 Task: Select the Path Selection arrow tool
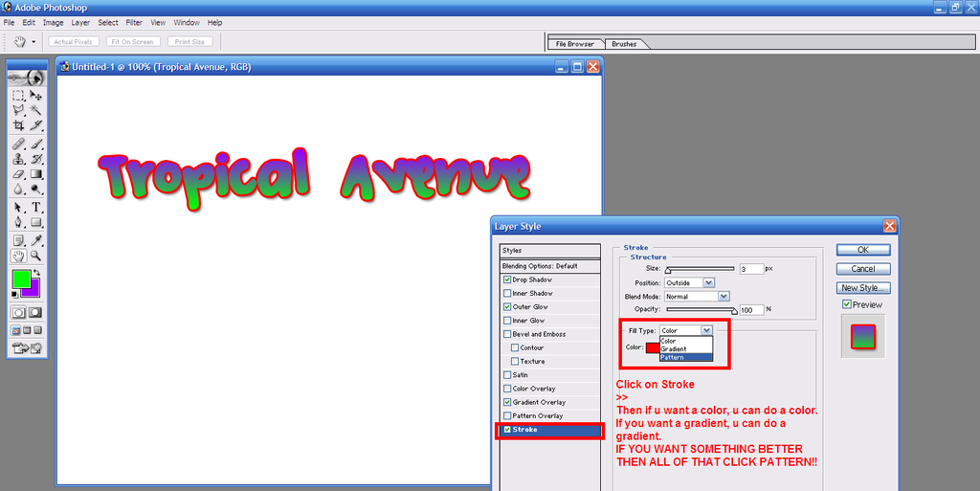pos(19,208)
